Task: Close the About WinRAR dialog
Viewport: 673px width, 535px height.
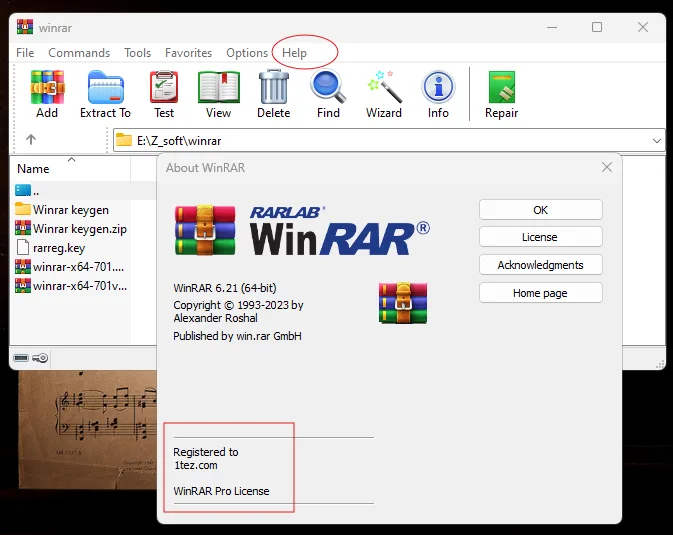Action: coord(607,167)
